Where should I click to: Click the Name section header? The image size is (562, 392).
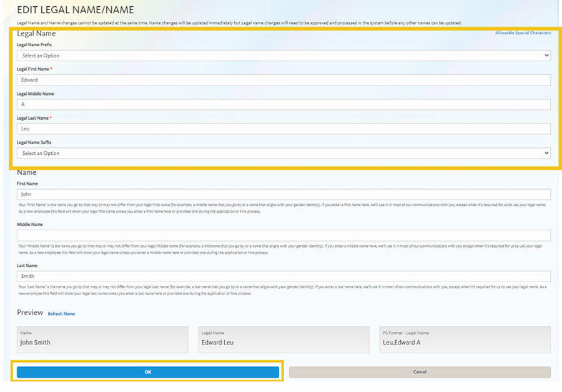tap(26, 172)
